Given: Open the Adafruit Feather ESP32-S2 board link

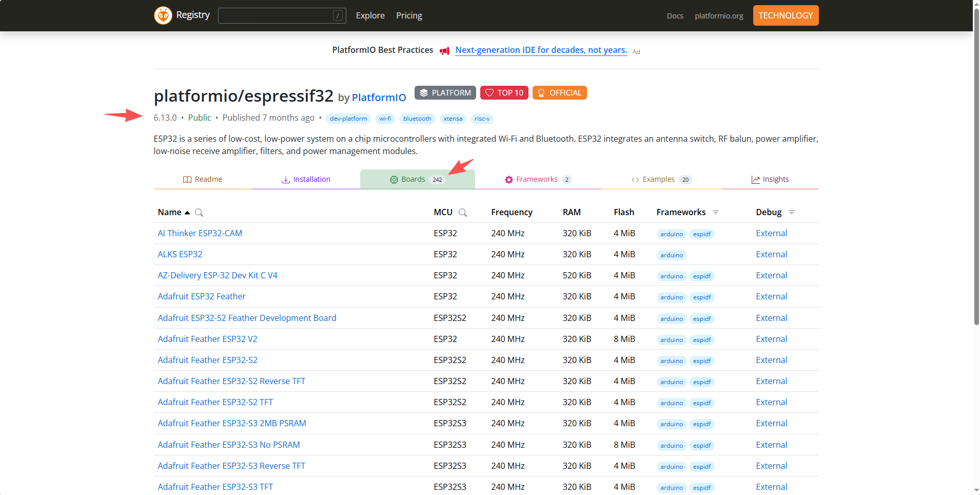Looking at the screenshot, I should [207, 360].
